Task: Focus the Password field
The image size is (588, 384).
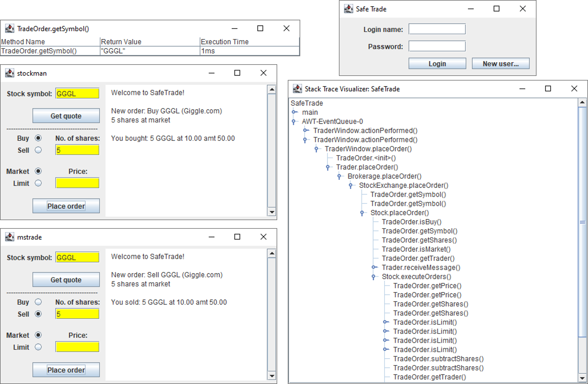Action: (x=437, y=46)
